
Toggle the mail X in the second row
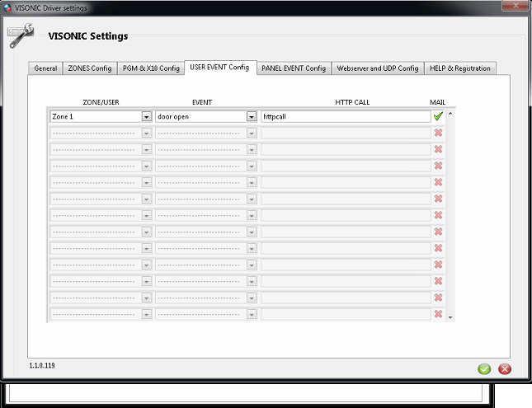point(438,133)
